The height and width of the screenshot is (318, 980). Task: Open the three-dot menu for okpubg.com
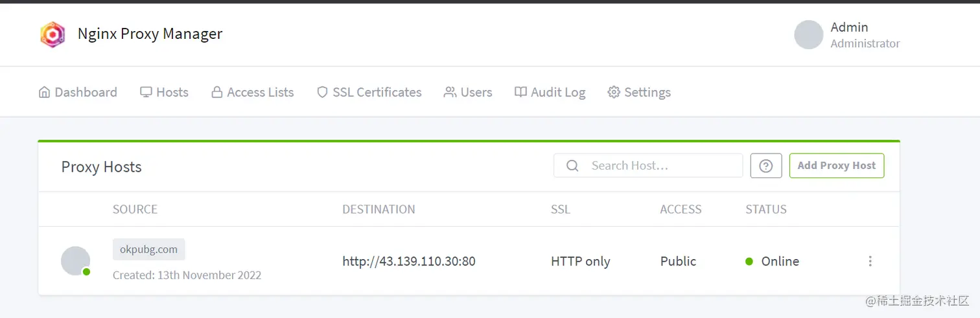870,261
